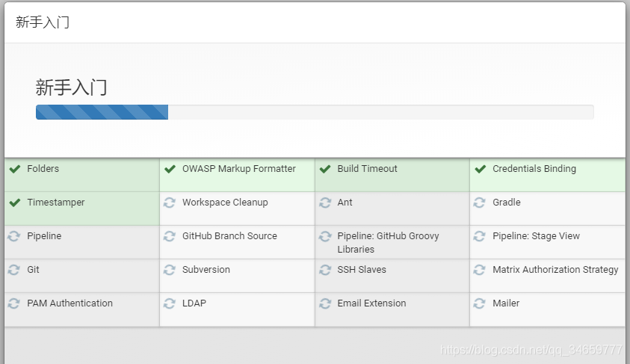Click the plugin installation progress bar
630x364 pixels.
pos(315,112)
